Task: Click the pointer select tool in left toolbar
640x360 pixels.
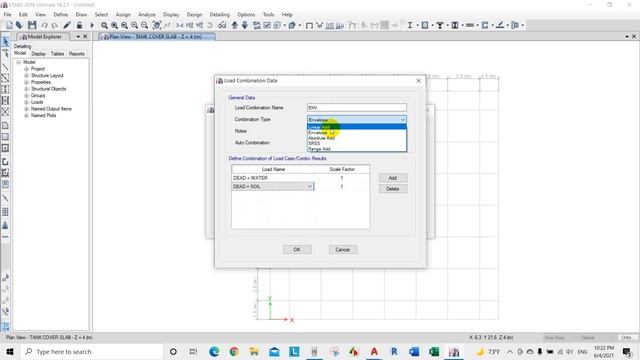Action: click(5, 42)
